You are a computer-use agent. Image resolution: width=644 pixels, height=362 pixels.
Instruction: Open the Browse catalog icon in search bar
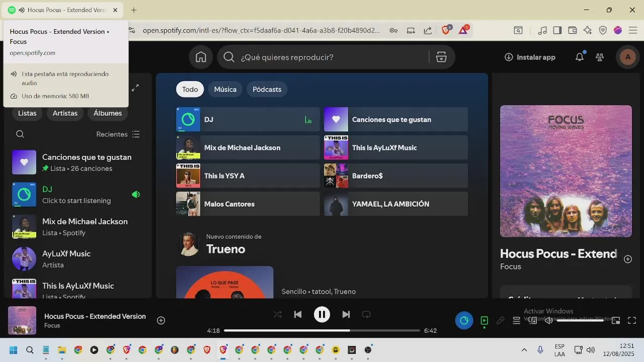[x=441, y=57]
